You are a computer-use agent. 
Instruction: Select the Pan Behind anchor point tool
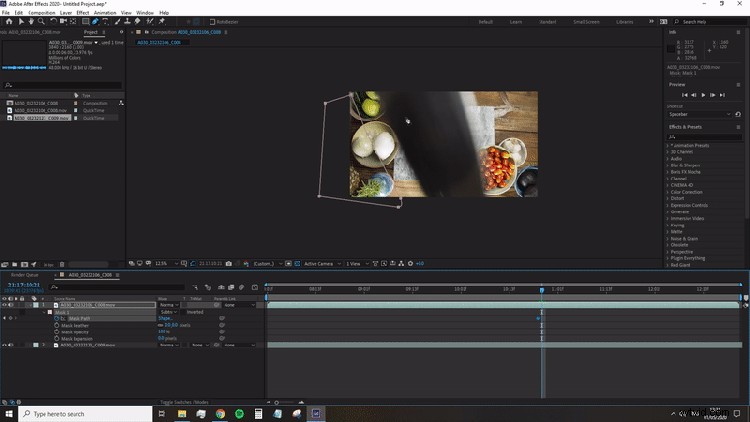[x=73, y=22]
